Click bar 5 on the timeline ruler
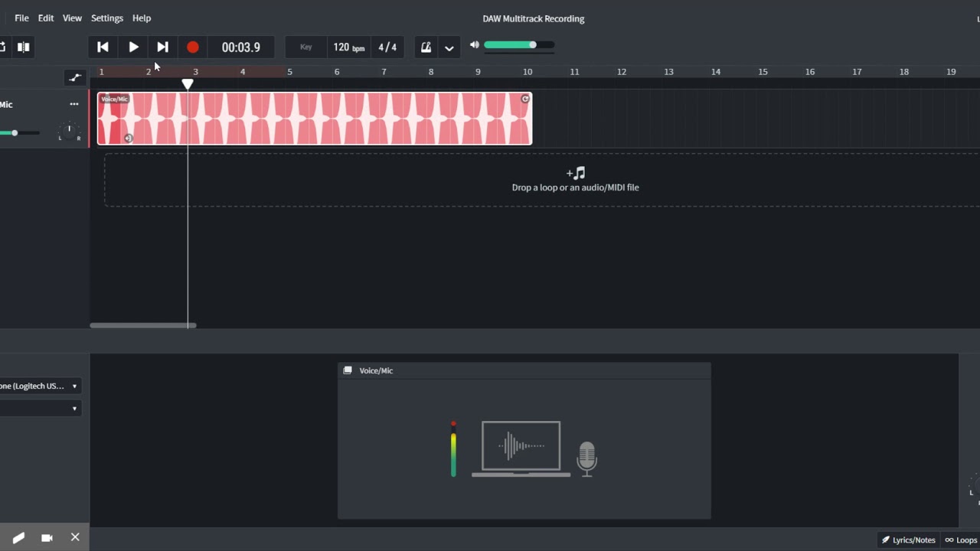Viewport: 980px width, 551px height. [289, 72]
